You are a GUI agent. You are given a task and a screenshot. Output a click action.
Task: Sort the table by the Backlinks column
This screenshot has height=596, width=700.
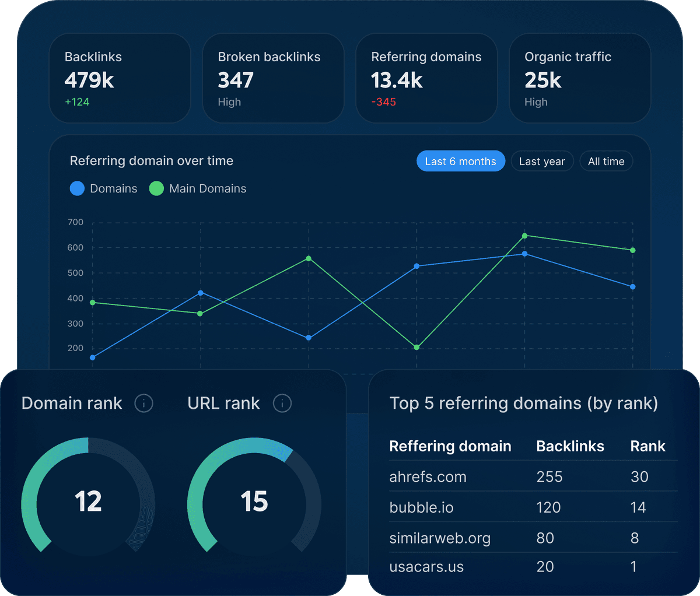point(570,446)
